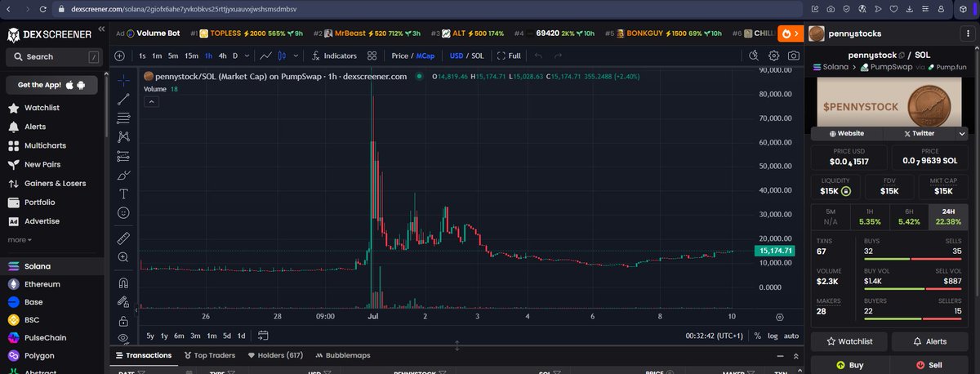Open the Indicators dialog
The image size is (980, 374).
click(333, 56)
